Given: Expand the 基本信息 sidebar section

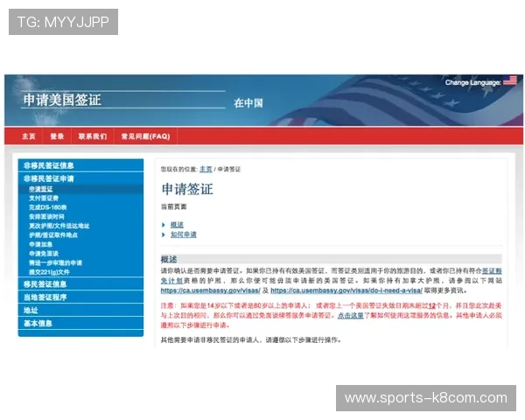Looking at the screenshot, I should point(80,324).
